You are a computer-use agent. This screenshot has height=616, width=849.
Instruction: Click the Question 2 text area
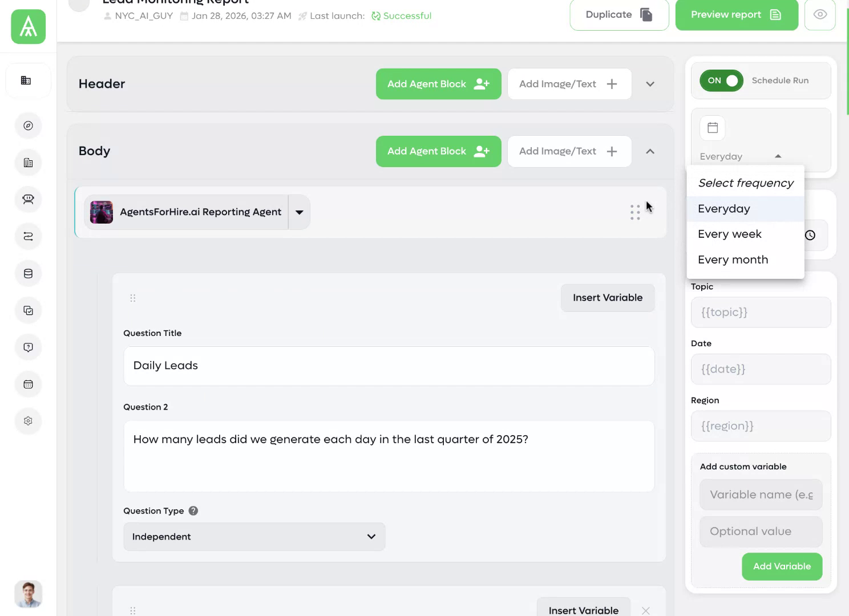389,456
